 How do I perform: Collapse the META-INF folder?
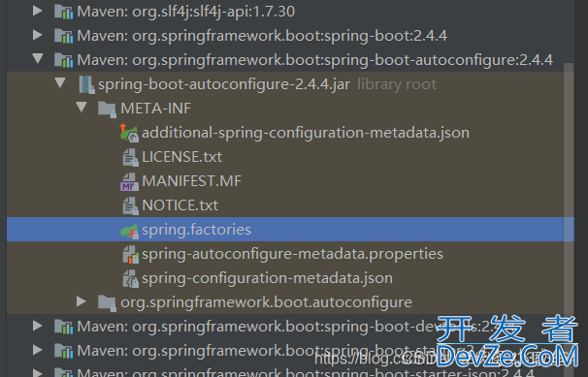[x=82, y=108]
